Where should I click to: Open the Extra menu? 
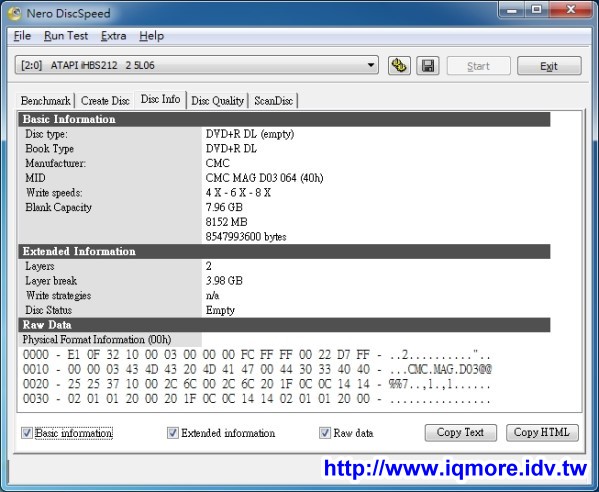(113, 36)
